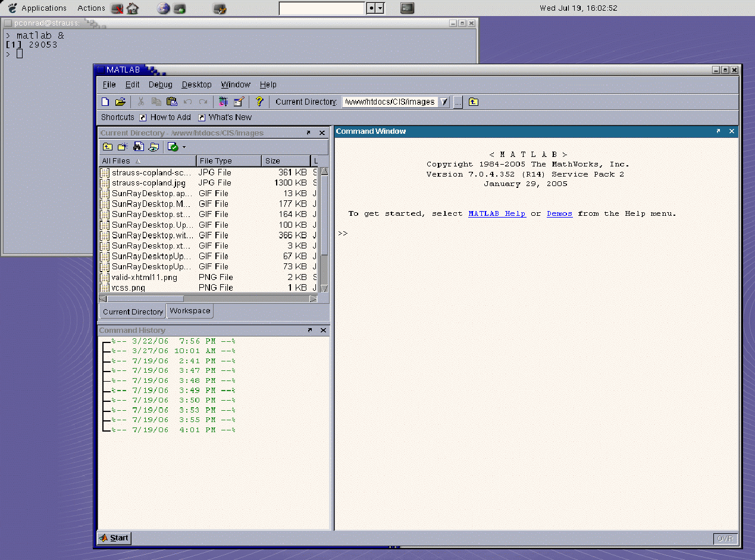Browse for folder with the ellipsis button

pos(458,102)
